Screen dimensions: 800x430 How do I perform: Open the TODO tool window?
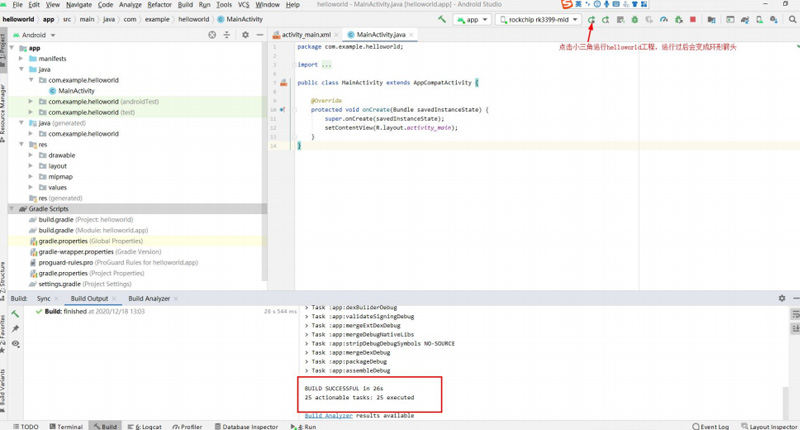click(x=26, y=426)
